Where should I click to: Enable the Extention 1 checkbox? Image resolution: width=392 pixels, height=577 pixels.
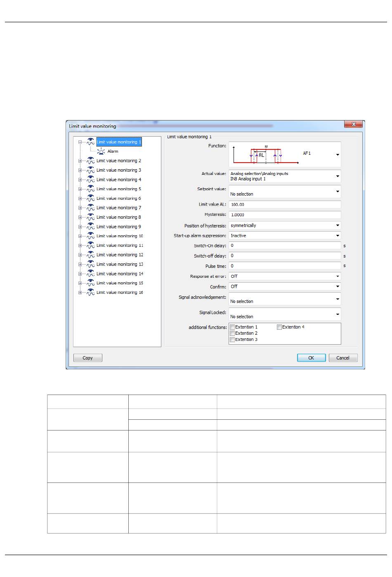pyautogui.click(x=232, y=327)
